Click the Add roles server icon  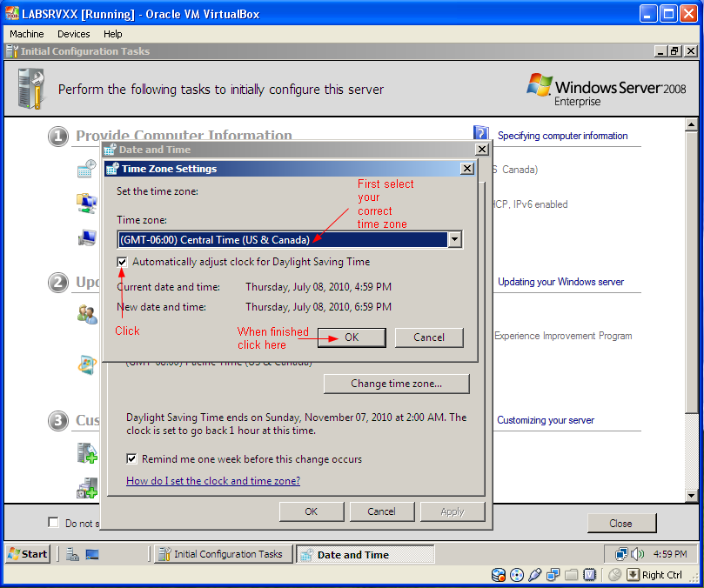[x=87, y=453]
